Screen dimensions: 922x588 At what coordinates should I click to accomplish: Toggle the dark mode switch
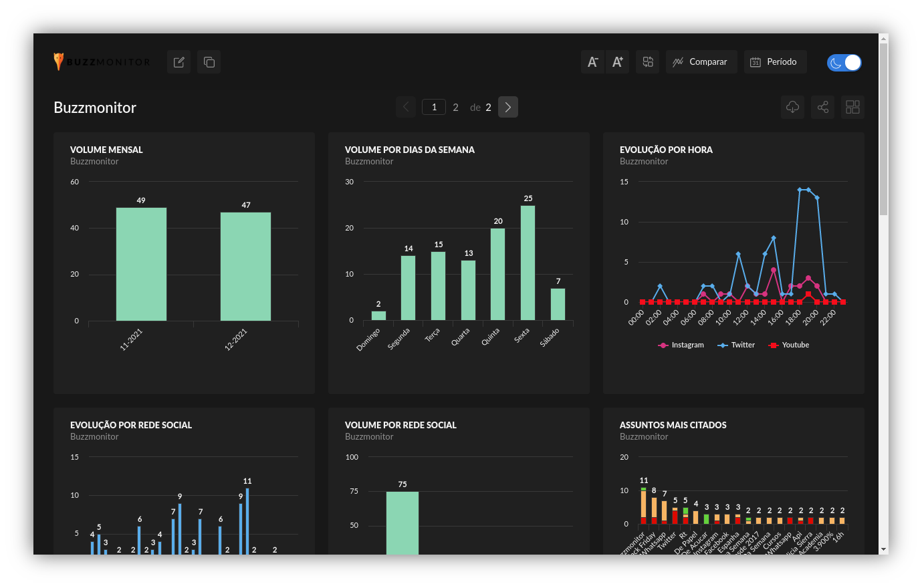pyautogui.click(x=844, y=62)
